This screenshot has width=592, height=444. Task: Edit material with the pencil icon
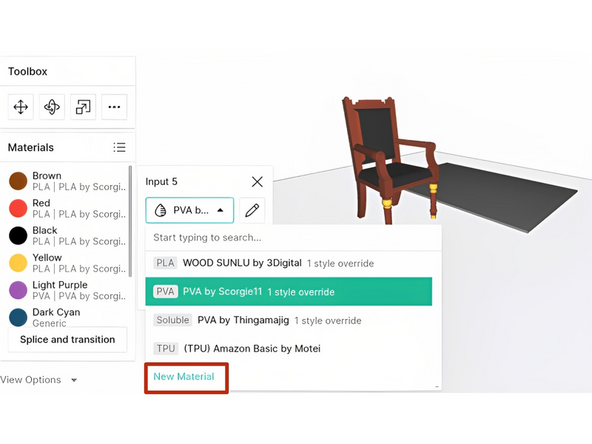(x=252, y=210)
